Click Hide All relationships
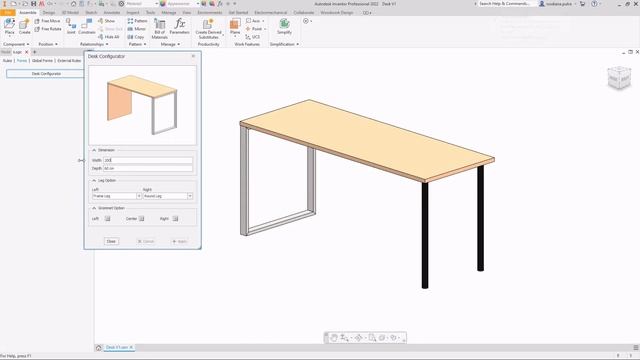Screen dimensions: 640x360 click(x=109, y=37)
